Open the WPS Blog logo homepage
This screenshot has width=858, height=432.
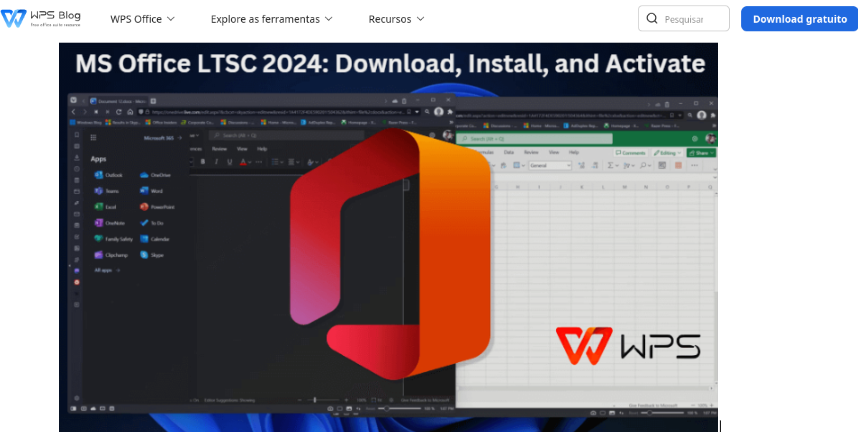(x=42, y=18)
